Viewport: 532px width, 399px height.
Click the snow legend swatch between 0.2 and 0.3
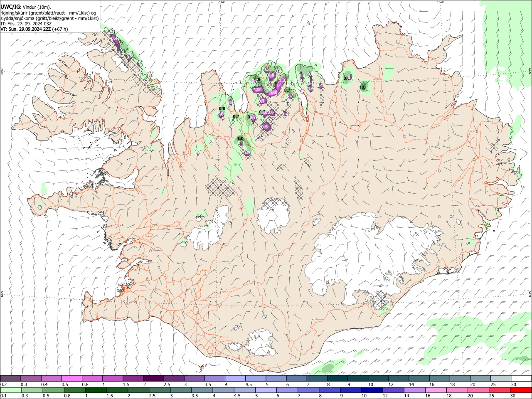pyautogui.click(x=10, y=378)
